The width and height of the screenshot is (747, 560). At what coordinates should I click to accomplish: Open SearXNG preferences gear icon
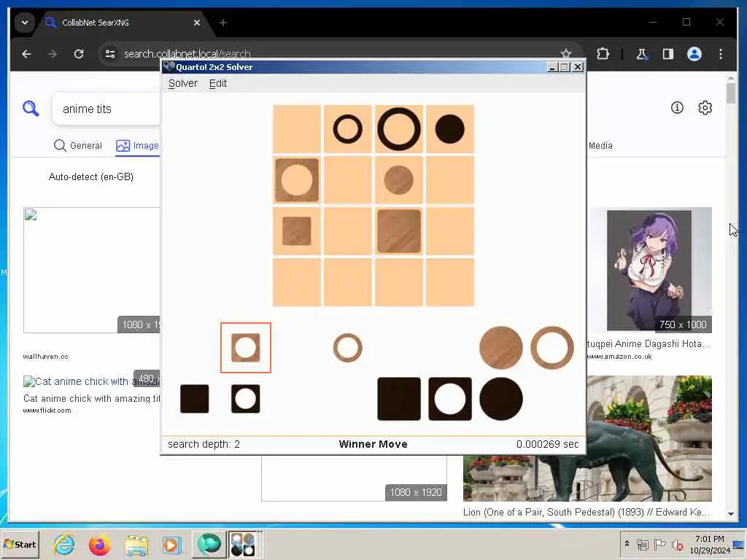(705, 108)
